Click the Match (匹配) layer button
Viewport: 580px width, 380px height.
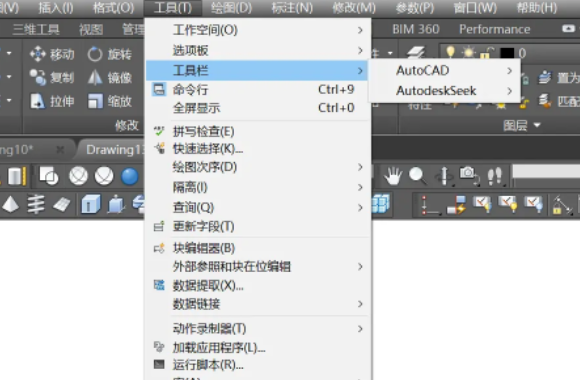click(x=559, y=101)
